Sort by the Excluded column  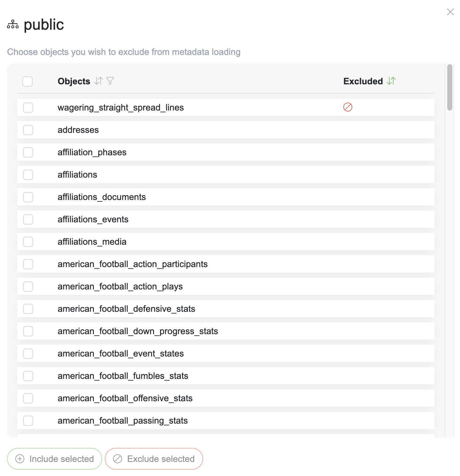click(391, 81)
